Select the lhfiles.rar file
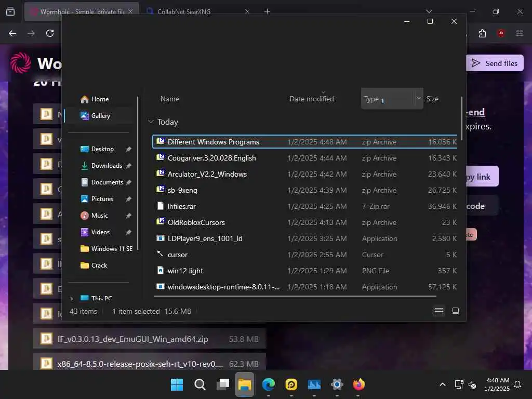Screen dimensions: 532x399 (305, 206)
